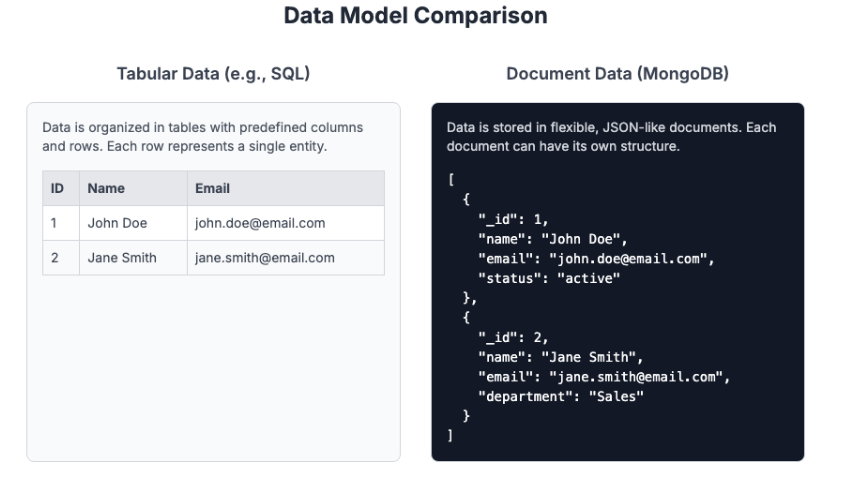Image resolution: width=846 pixels, height=492 pixels.
Task: Select the Jane Smith name cell
Action: [133, 258]
